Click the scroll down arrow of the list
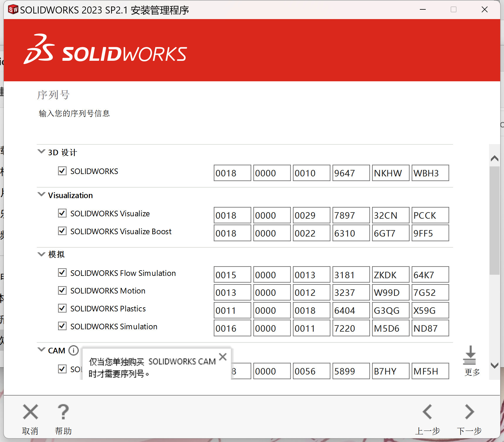Viewport: 504px width, 442px height. coord(495,366)
